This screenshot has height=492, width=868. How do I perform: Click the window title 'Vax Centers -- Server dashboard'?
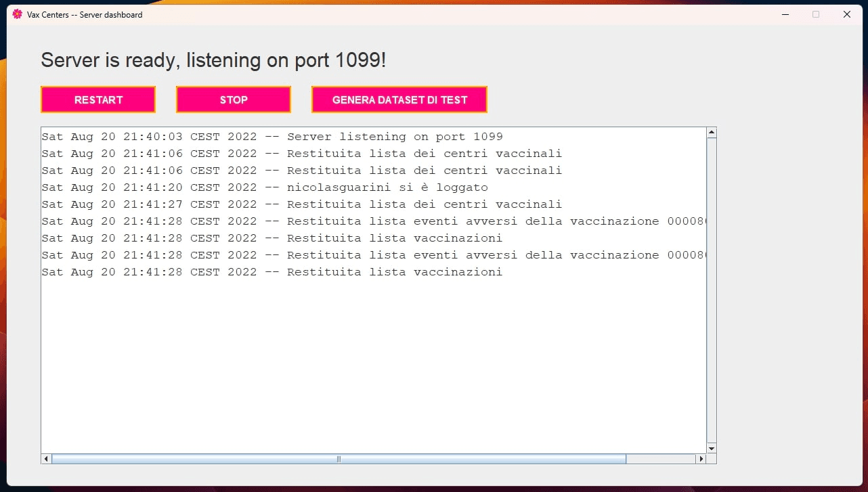pos(85,14)
